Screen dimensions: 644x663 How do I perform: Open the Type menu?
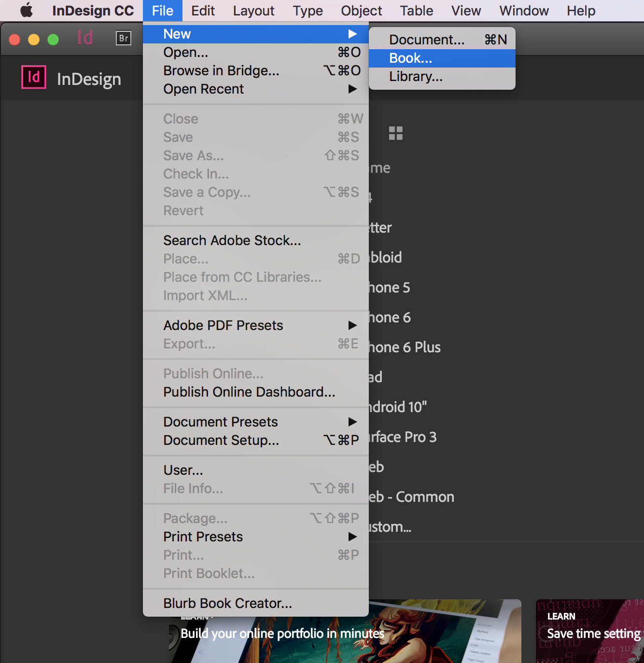308,11
